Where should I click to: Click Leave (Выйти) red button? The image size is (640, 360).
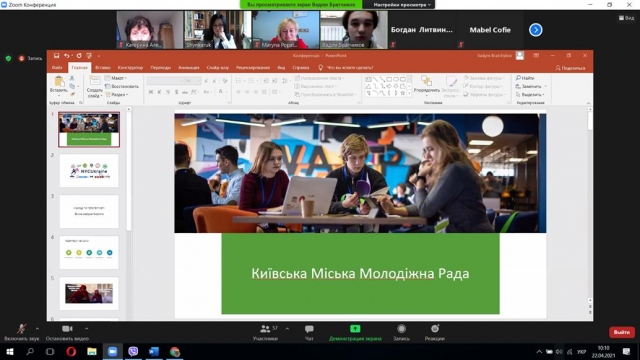point(622,332)
